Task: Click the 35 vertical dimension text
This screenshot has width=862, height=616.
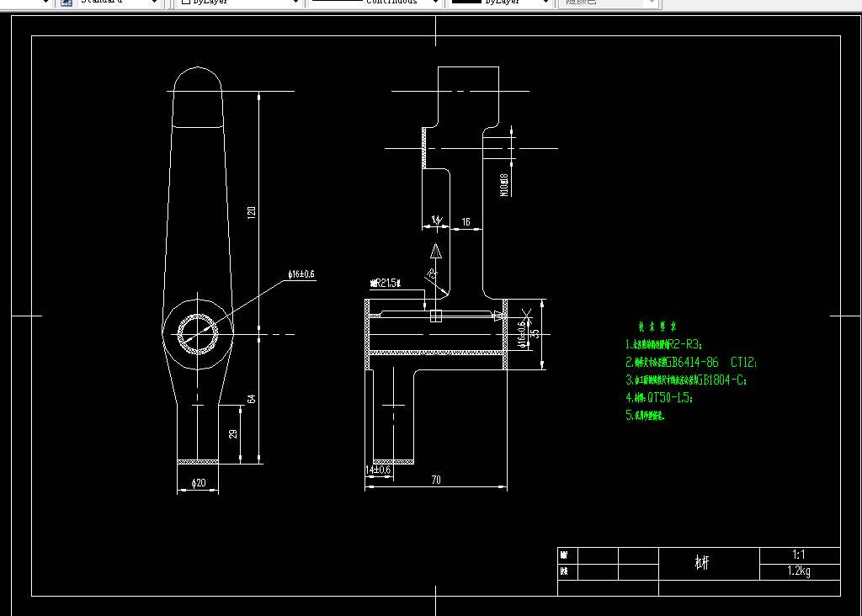Action: pos(535,333)
